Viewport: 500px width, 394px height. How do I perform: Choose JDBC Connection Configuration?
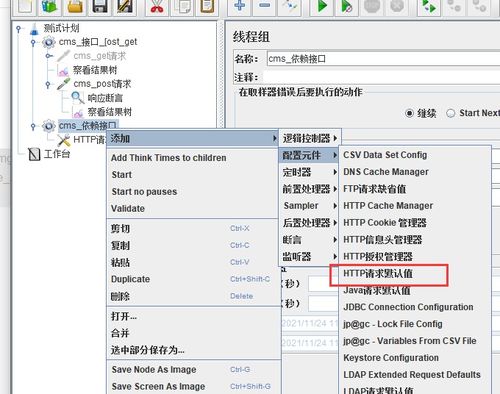coord(415,307)
